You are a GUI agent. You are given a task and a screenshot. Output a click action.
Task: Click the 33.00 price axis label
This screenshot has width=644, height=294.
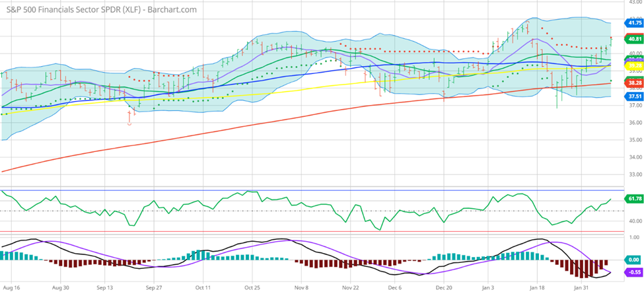point(635,174)
